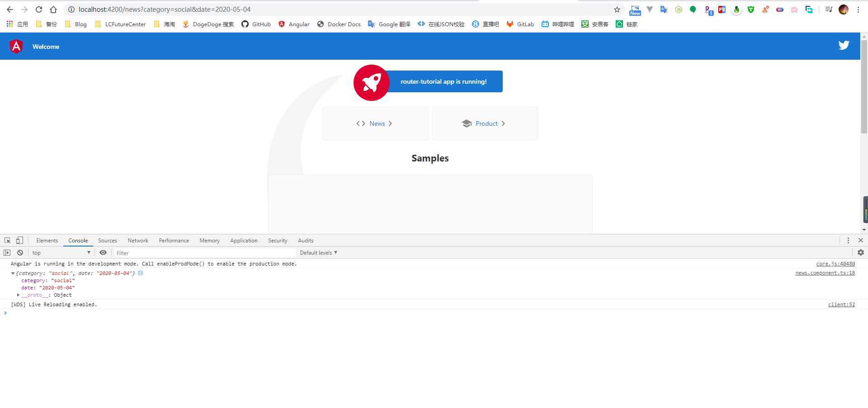The height and width of the screenshot is (408, 868).
Task: Open the GitHub bookmark
Action: (x=256, y=24)
